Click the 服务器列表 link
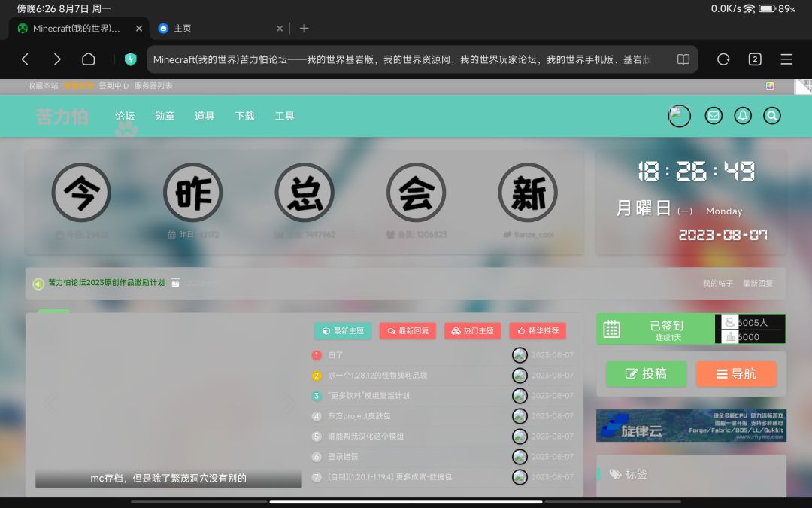 (153, 86)
